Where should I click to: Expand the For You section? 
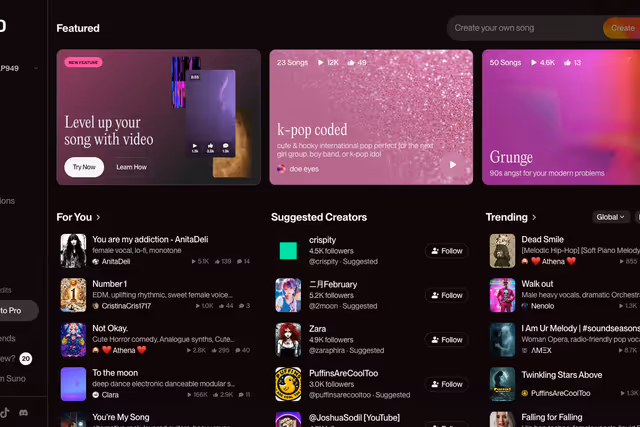point(98,217)
